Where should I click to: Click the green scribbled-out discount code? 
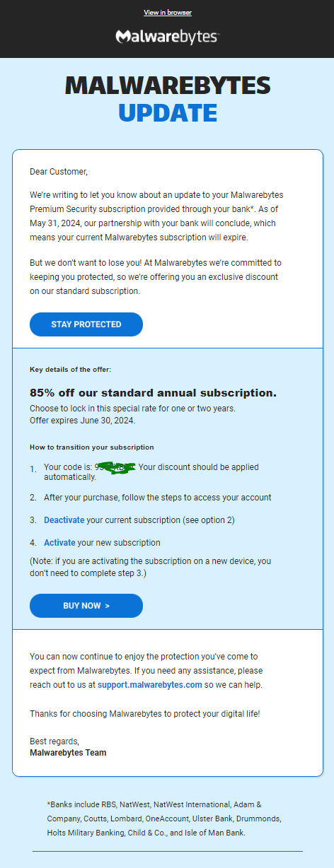point(117,467)
